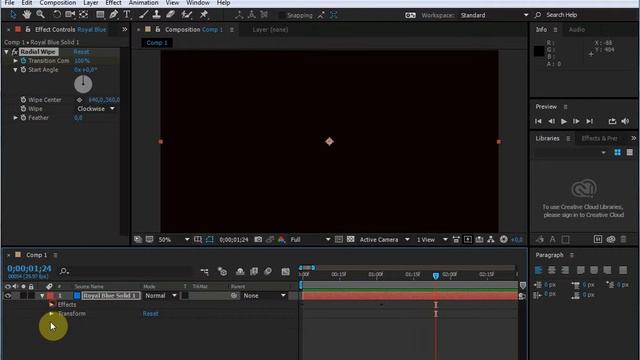The height and width of the screenshot is (360, 640).
Task: Click the center text paragraph icon
Action: (551, 270)
